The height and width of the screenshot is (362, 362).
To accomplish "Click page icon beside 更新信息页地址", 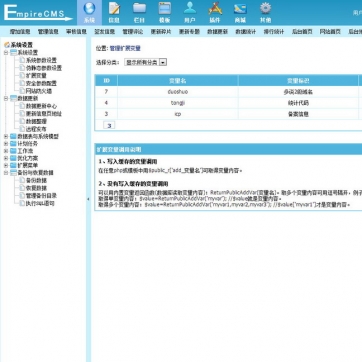I will point(22,114).
